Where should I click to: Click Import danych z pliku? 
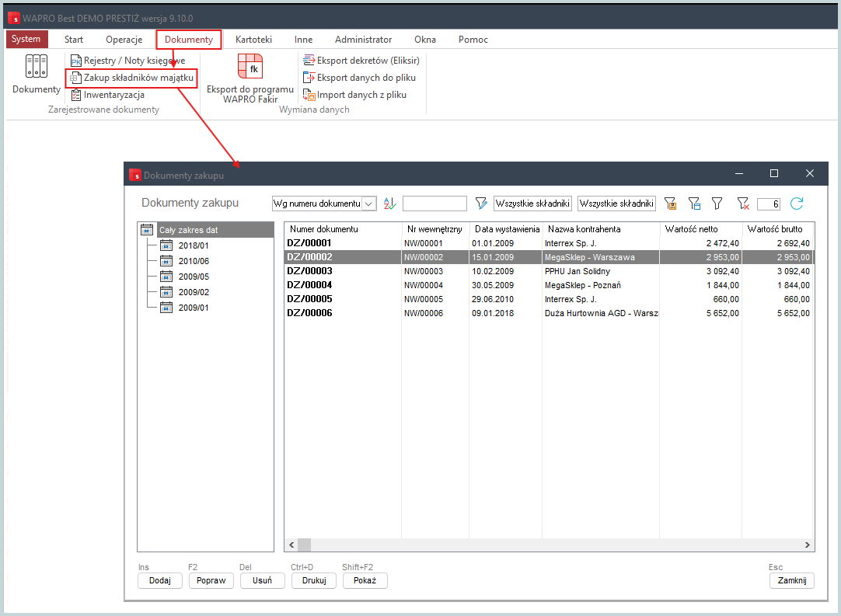354,95
